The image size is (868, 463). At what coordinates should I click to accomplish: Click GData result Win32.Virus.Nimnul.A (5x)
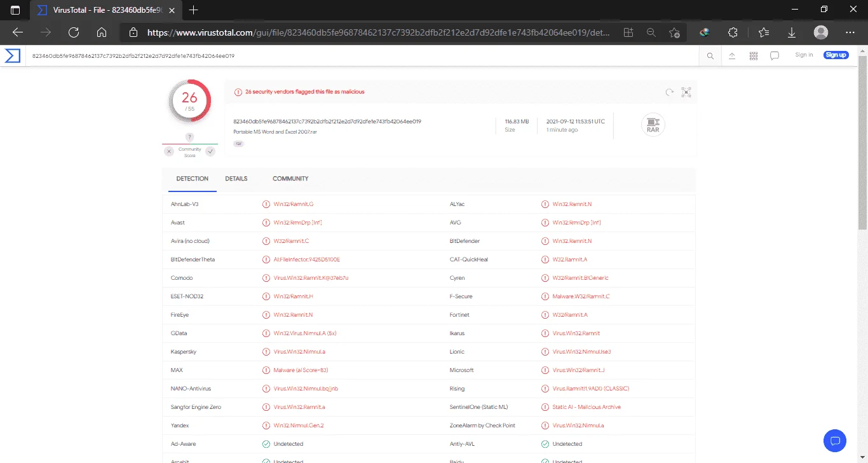pos(304,333)
